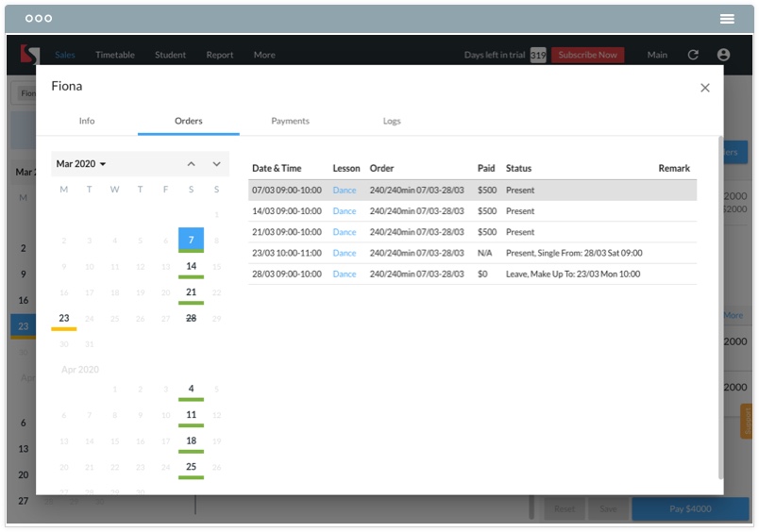This screenshot has height=532, width=759.
Task: Click the Remark column header
Action: (674, 168)
